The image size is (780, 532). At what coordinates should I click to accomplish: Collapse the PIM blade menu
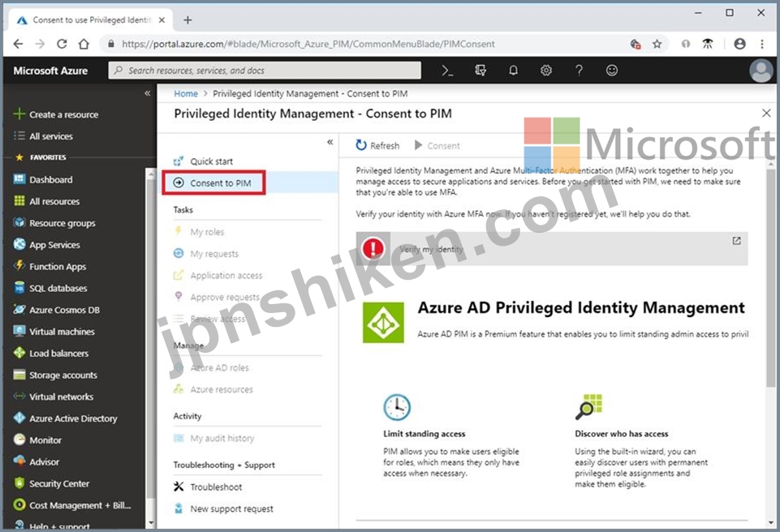point(330,142)
